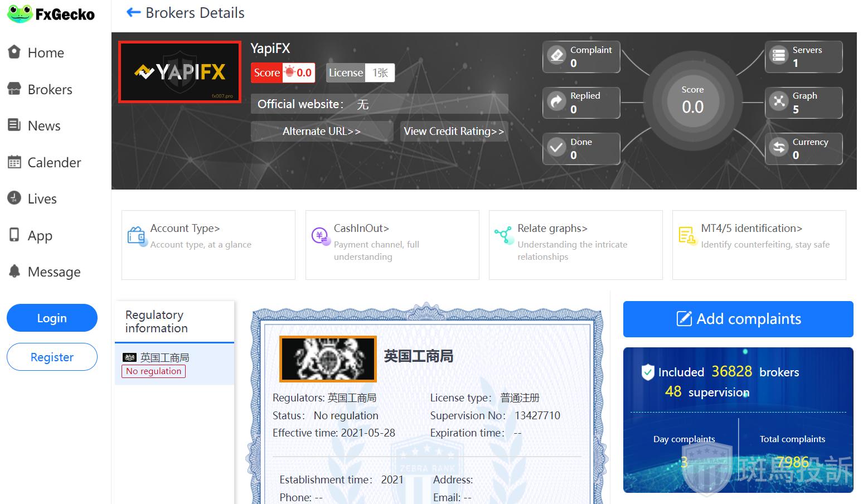This screenshot has height=504, width=863.
Task: Click the MT4/5 identification icon
Action: point(687,236)
